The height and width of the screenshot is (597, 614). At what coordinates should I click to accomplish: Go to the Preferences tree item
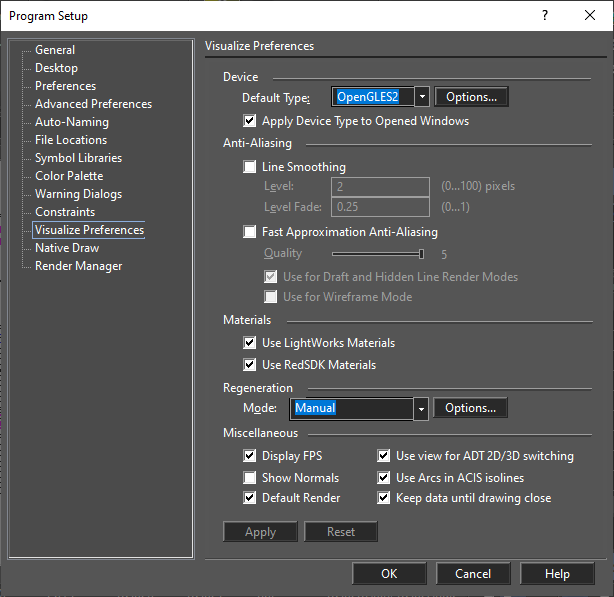tap(65, 86)
